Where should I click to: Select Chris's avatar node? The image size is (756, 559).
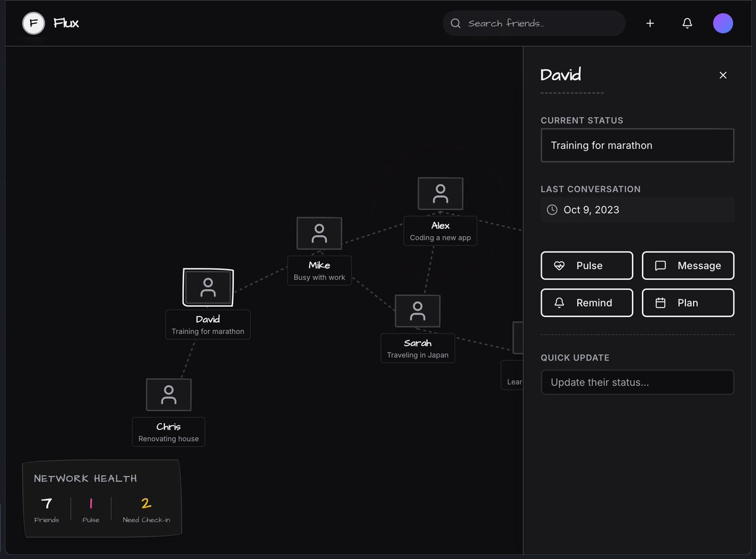tap(168, 395)
